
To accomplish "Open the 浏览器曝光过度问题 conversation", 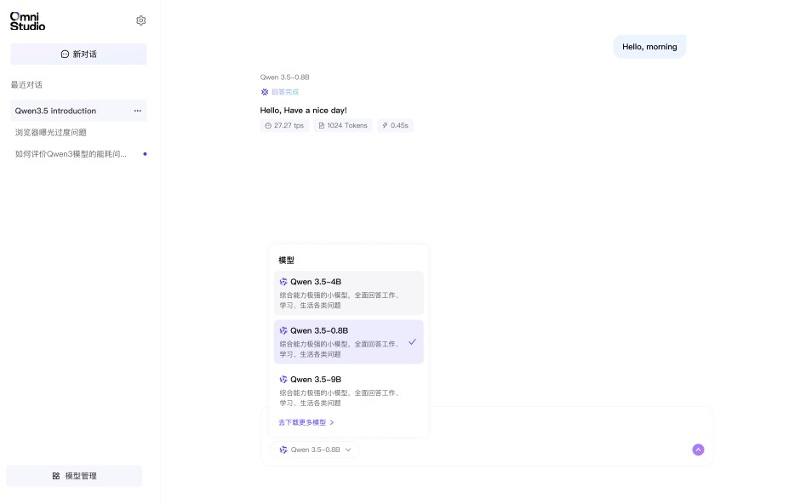I will click(x=51, y=133).
